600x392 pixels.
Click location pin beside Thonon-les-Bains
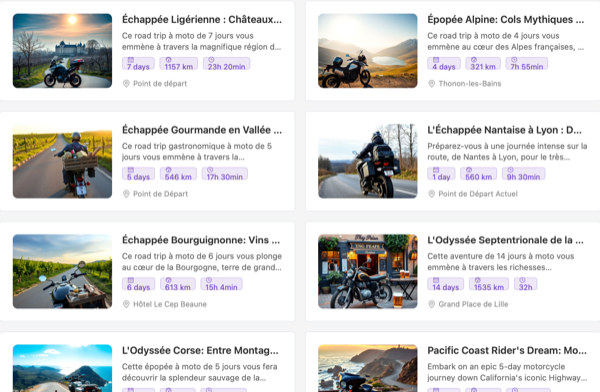click(x=431, y=83)
